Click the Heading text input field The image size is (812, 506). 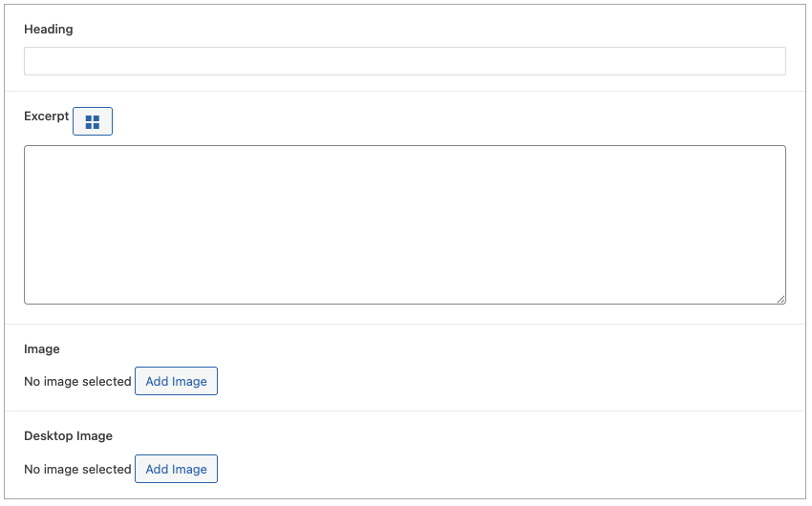point(404,61)
